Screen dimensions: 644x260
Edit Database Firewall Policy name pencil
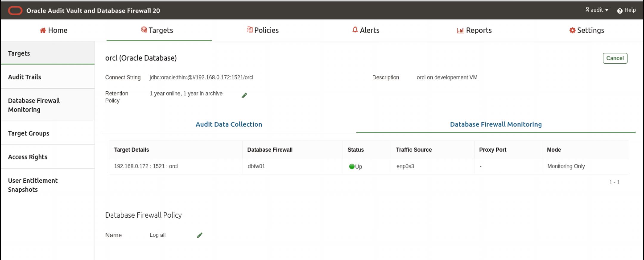pyautogui.click(x=200, y=235)
